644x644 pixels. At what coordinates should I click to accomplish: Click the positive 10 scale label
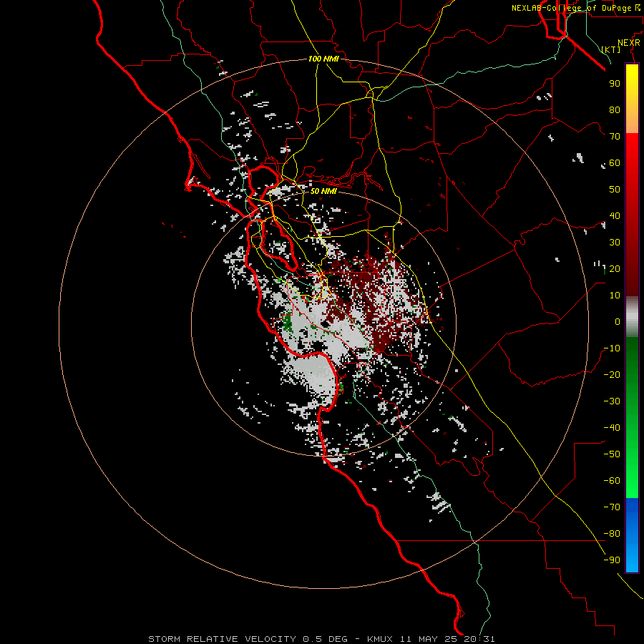pos(615,296)
